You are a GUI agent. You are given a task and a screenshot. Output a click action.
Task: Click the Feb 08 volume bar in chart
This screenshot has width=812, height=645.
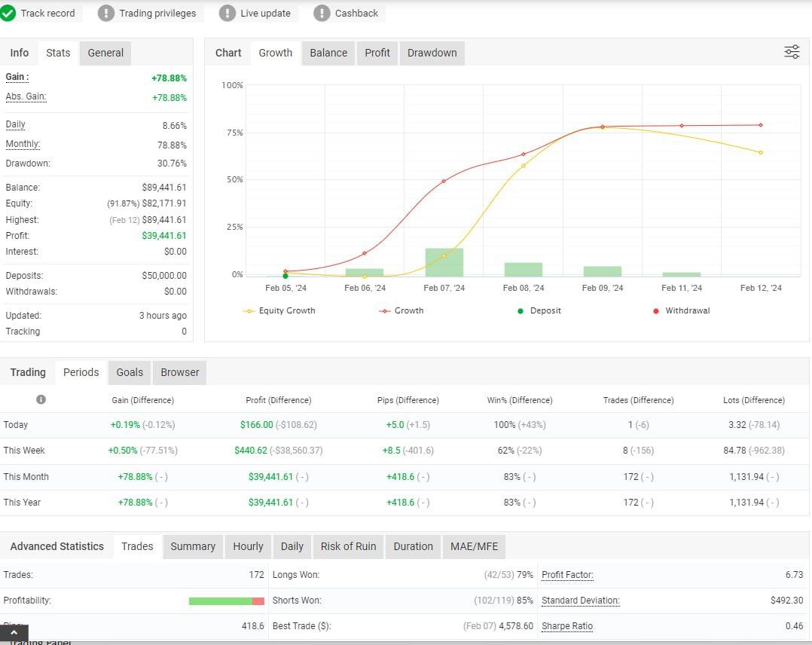(x=524, y=270)
